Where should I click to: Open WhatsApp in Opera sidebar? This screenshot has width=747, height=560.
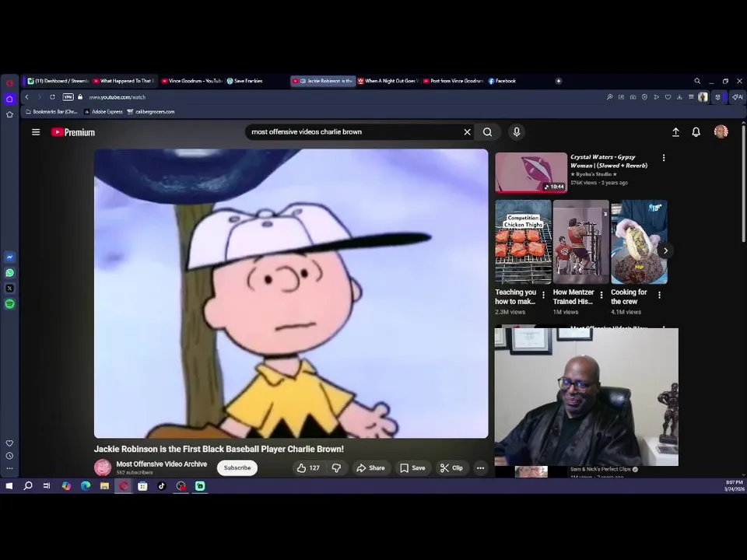[9, 273]
